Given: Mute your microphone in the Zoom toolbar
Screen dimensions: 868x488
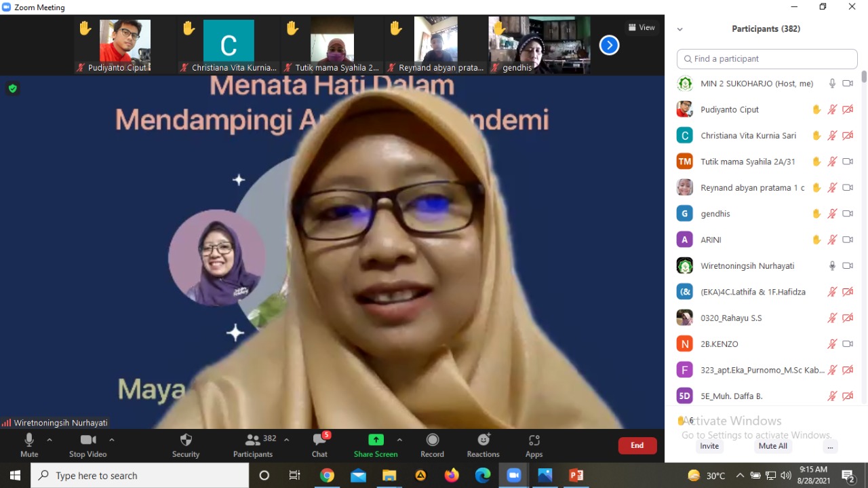Looking at the screenshot, I should [29, 445].
